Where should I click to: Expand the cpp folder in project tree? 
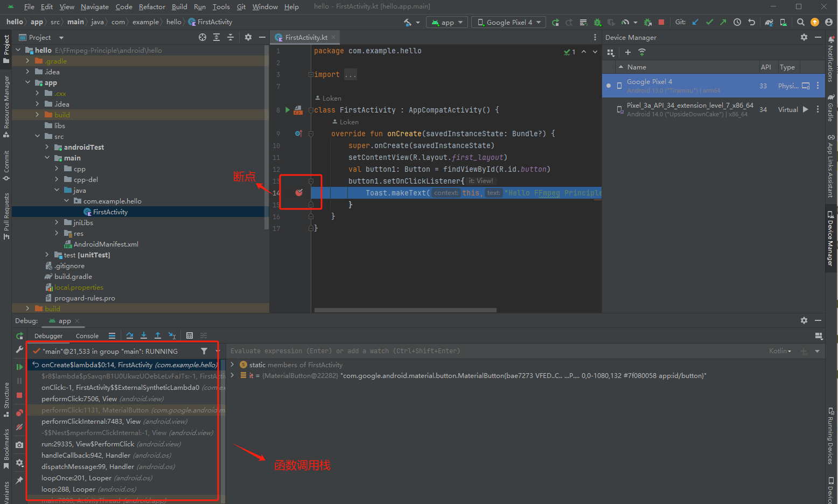pyautogui.click(x=57, y=169)
